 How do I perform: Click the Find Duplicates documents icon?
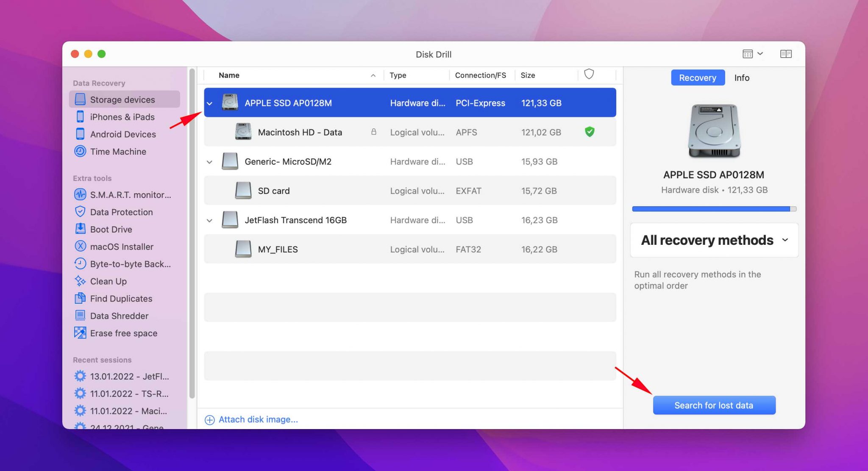[x=80, y=298]
